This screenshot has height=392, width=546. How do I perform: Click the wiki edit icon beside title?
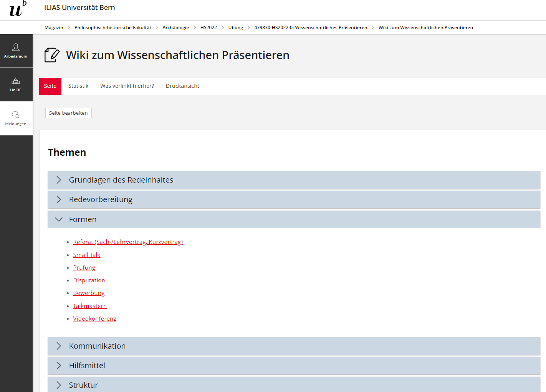52,55
